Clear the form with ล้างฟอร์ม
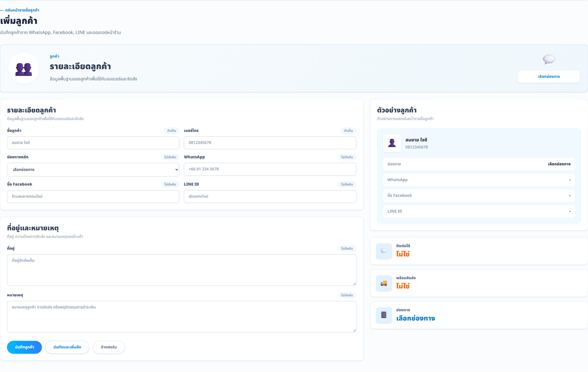Image resolution: width=588 pixels, height=372 pixels. (109, 347)
